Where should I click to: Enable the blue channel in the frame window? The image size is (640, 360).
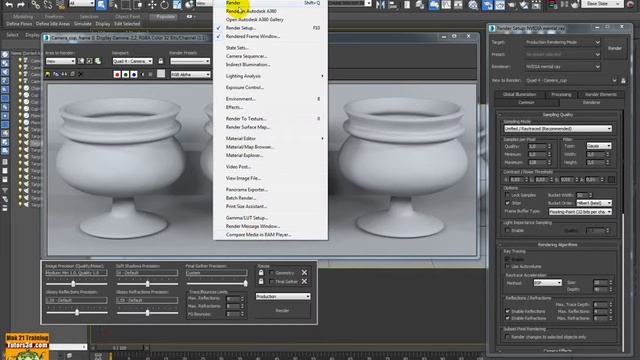pyautogui.click(x=134, y=74)
